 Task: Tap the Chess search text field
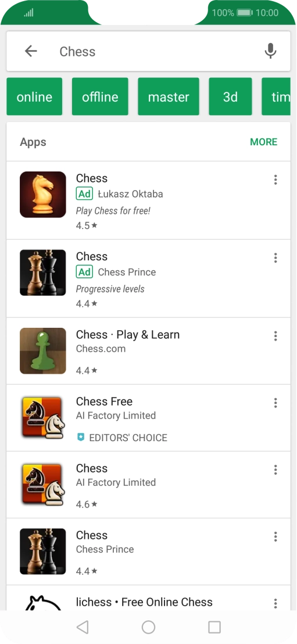click(x=156, y=51)
